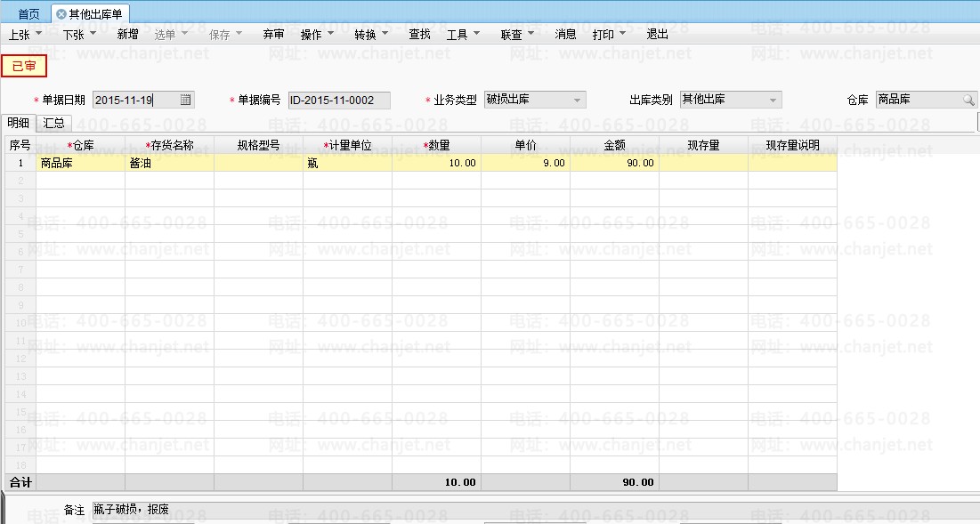Click the 单据编号 field ID-2015-11-0002
The width and height of the screenshot is (980, 524).
click(x=339, y=100)
